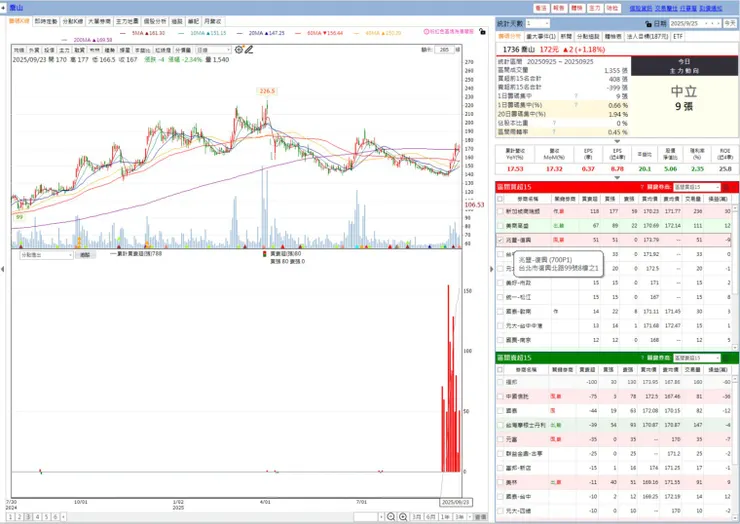Toggle the lock icon above the chart

point(482,32)
